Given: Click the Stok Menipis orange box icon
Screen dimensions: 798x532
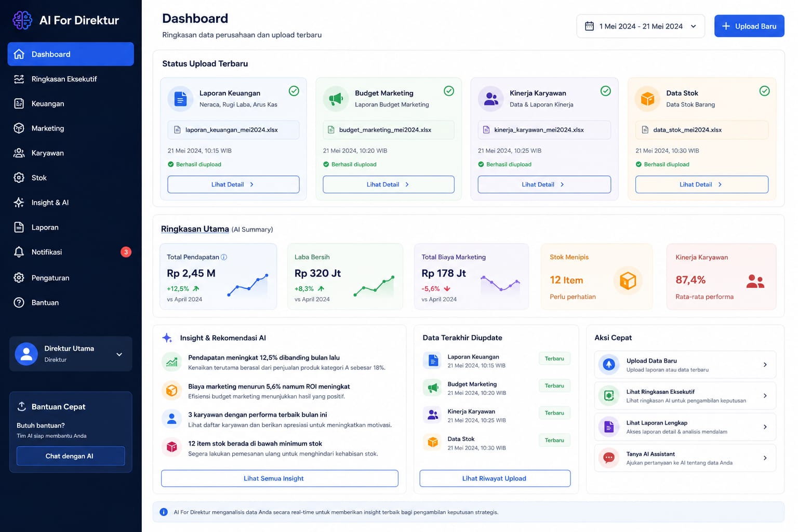Looking at the screenshot, I should point(628,281).
